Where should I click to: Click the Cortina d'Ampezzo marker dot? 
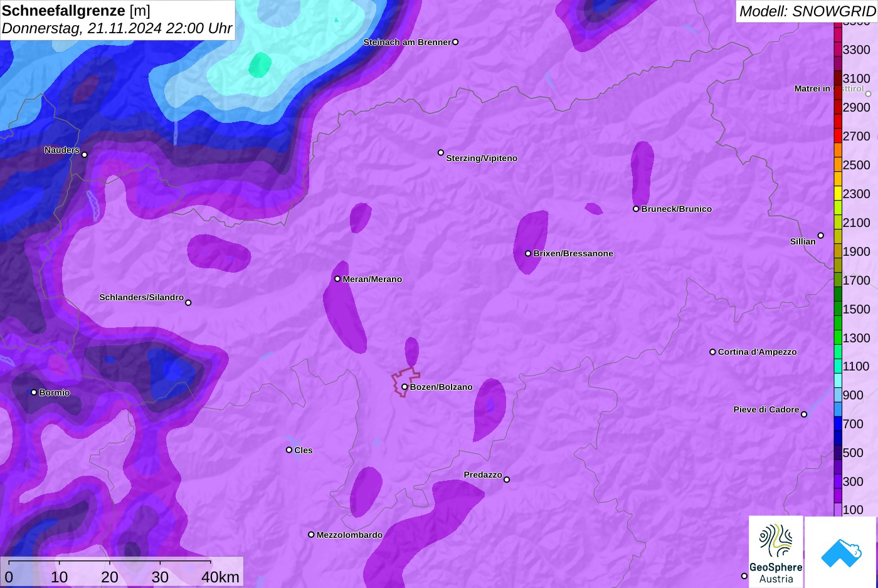coord(712,352)
